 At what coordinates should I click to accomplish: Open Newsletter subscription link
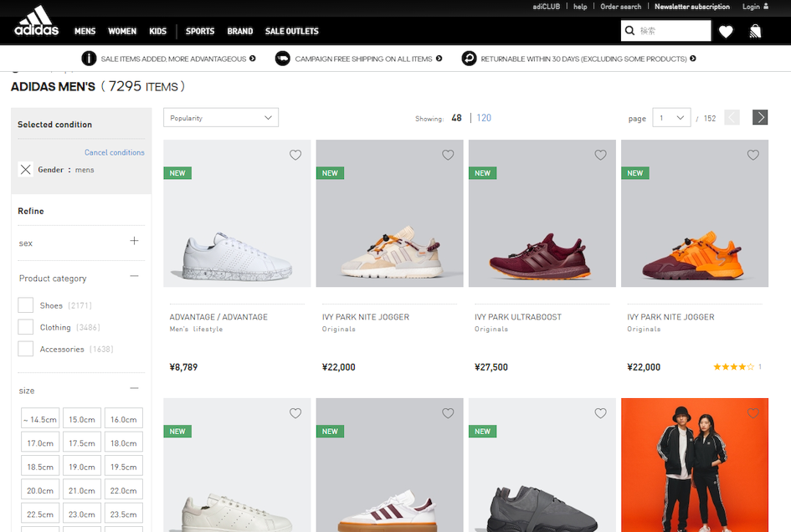692,7
